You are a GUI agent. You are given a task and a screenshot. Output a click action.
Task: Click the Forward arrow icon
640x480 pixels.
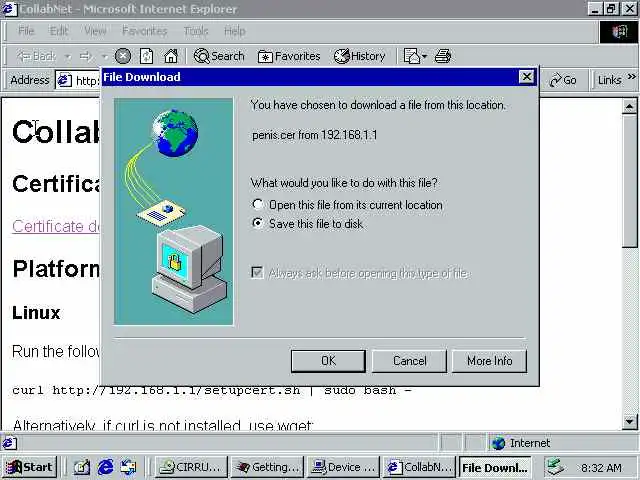click(x=85, y=56)
